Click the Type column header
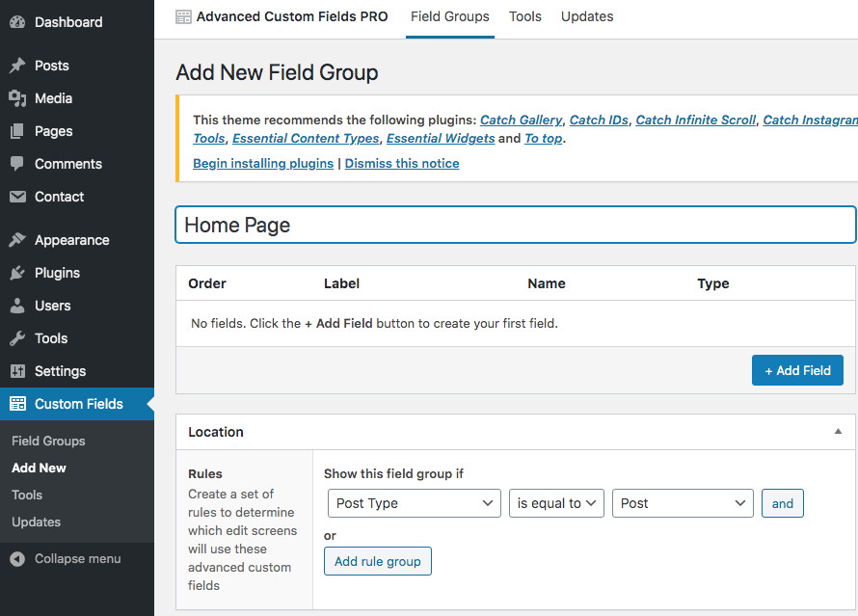The width and height of the screenshot is (858, 616). point(713,283)
